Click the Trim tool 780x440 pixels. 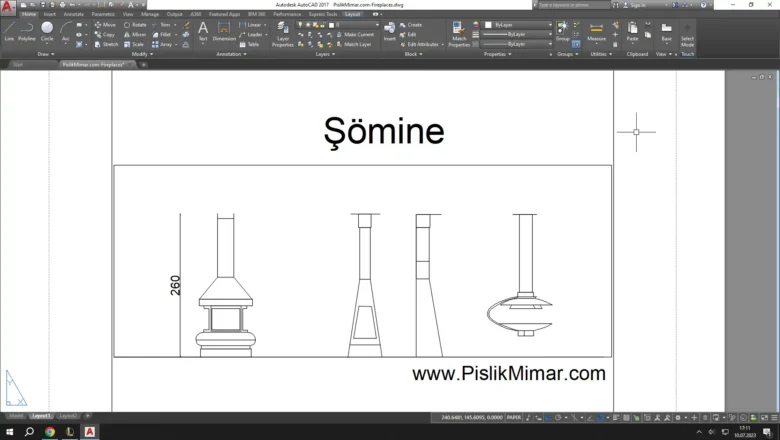tap(161, 24)
